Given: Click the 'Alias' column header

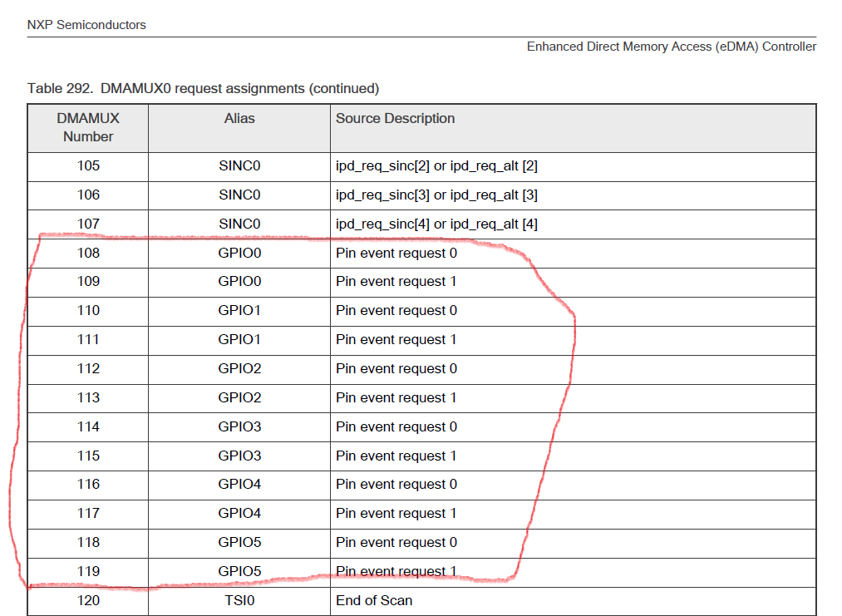Looking at the screenshot, I should coord(239,118).
